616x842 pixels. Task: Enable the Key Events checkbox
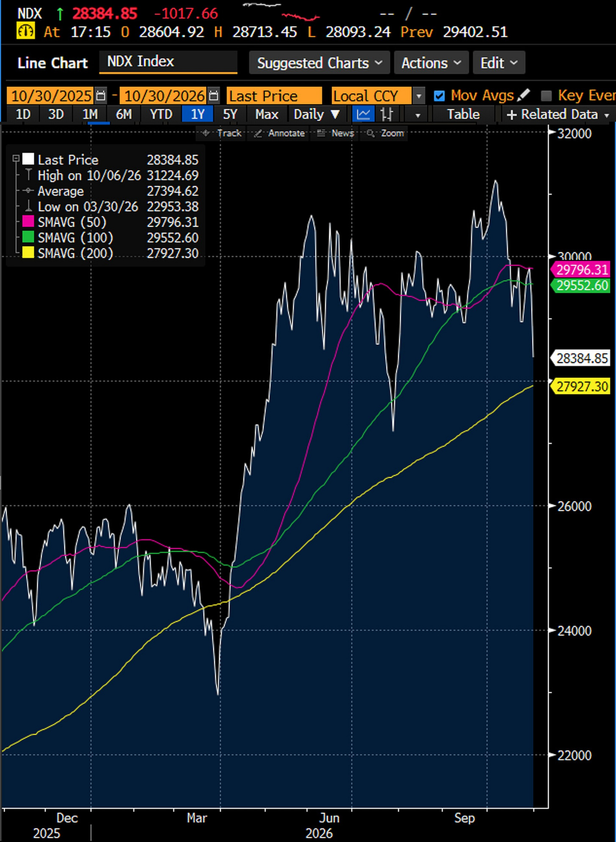546,96
